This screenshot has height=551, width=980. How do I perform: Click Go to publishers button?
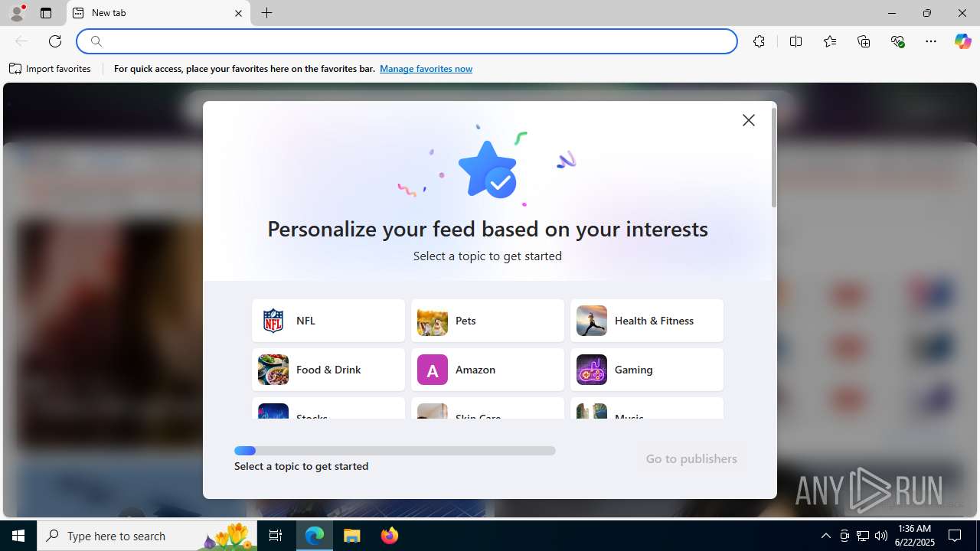(691, 458)
